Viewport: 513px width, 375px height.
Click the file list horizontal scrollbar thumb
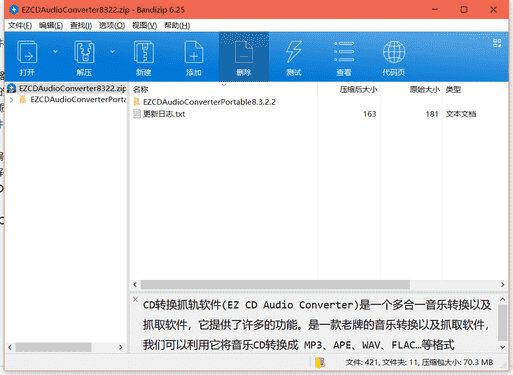pyautogui.click(x=275, y=284)
